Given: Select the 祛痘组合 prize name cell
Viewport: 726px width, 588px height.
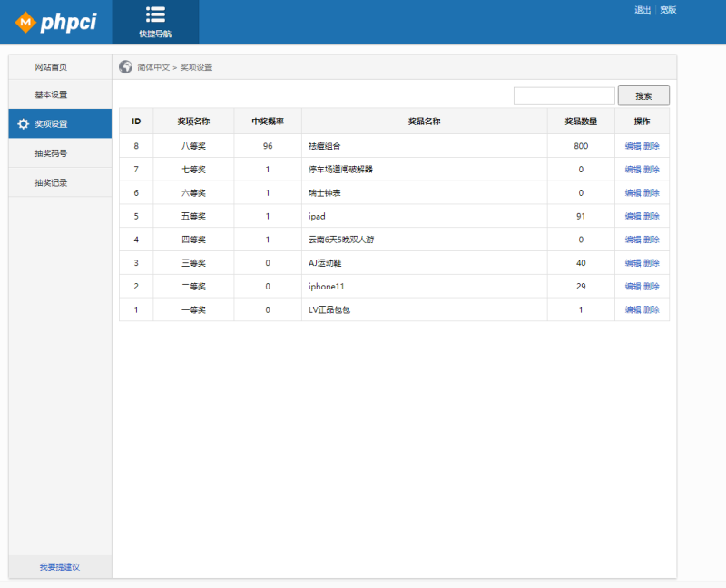Looking at the screenshot, I should click(424, 146).
